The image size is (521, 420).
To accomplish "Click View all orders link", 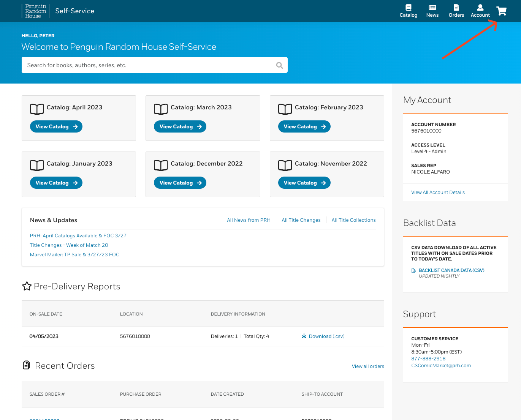I will [367, 366].
